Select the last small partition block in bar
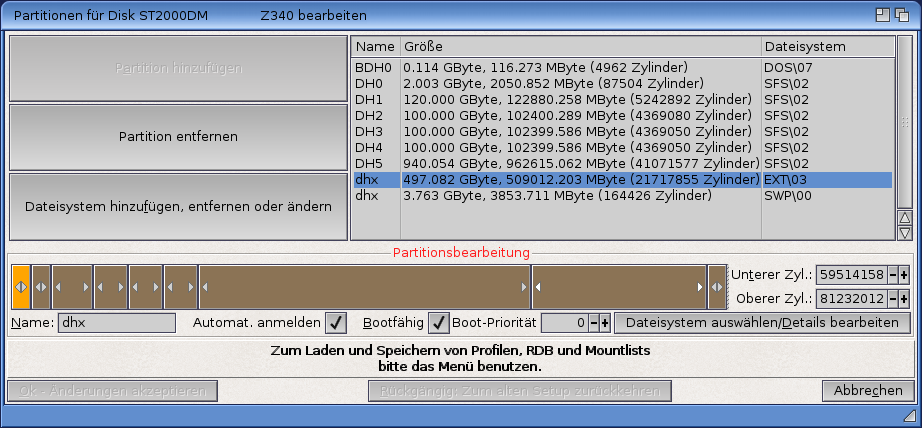This screenshot has width=922, height=428. point(716,287)
